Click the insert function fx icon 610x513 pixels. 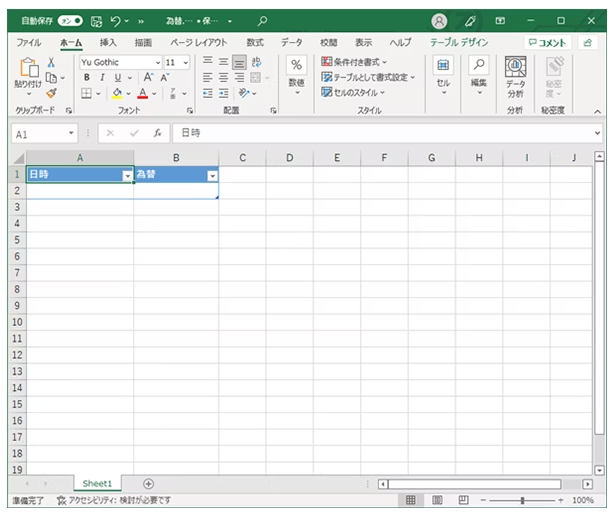tap(158, 133)
